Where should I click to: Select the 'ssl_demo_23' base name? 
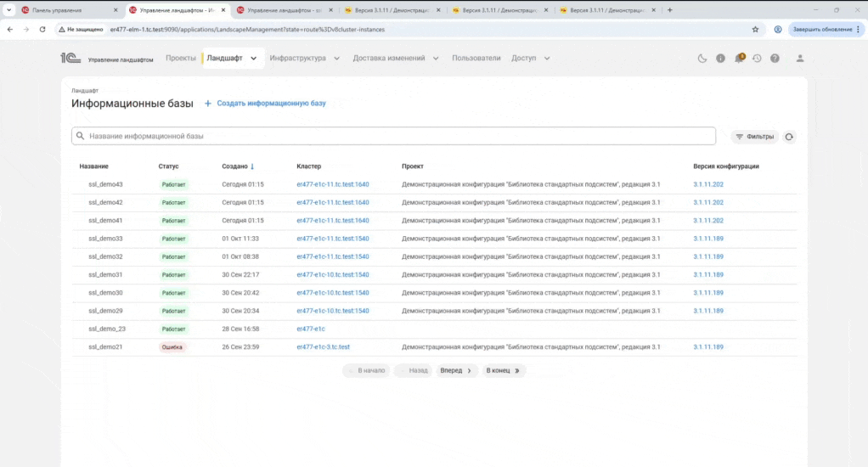point(107,329)
